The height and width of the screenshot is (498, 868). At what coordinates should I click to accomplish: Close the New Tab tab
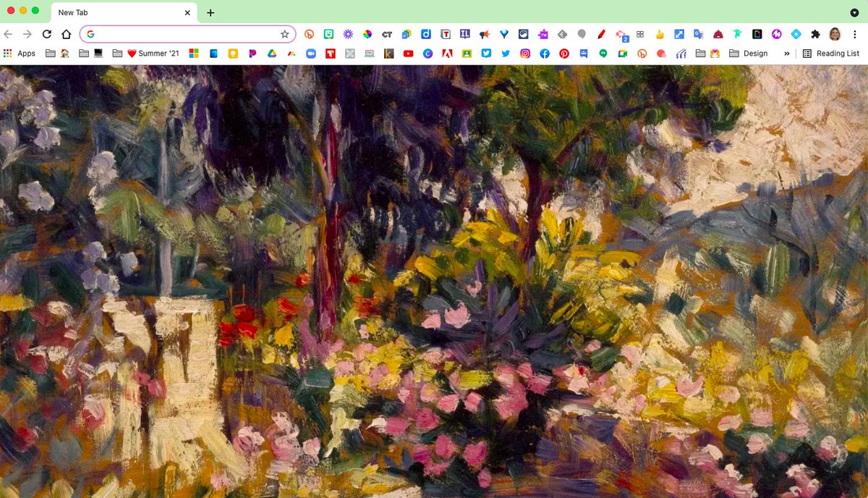point(188,12)
